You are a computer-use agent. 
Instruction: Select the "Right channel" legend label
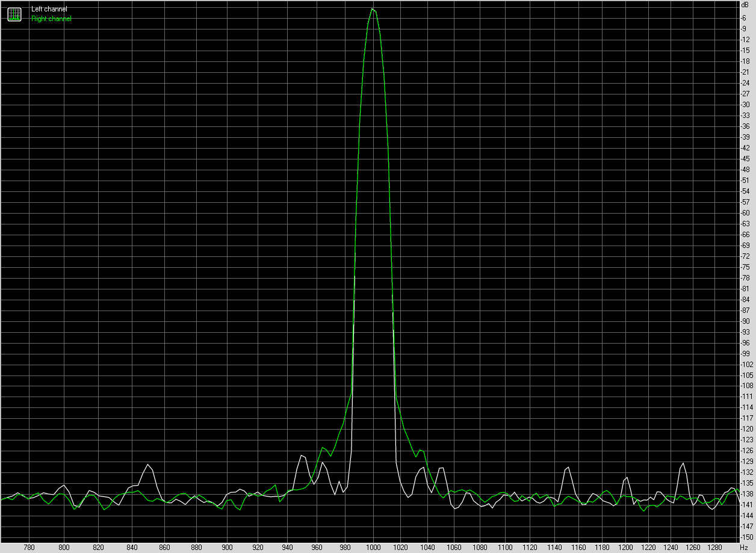[x=51, y=19]
